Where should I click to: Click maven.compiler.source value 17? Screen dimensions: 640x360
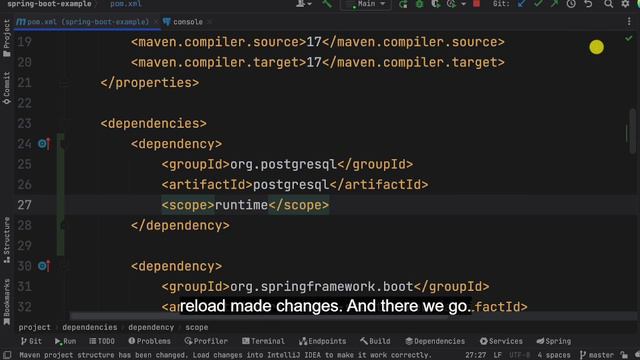[314, 42]
